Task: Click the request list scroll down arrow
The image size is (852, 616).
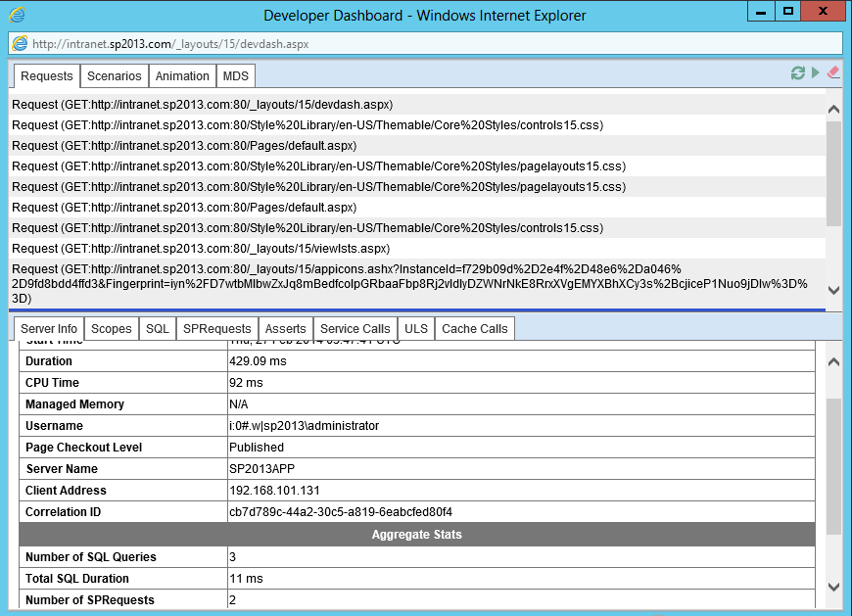Action: [x=833, y=290]
